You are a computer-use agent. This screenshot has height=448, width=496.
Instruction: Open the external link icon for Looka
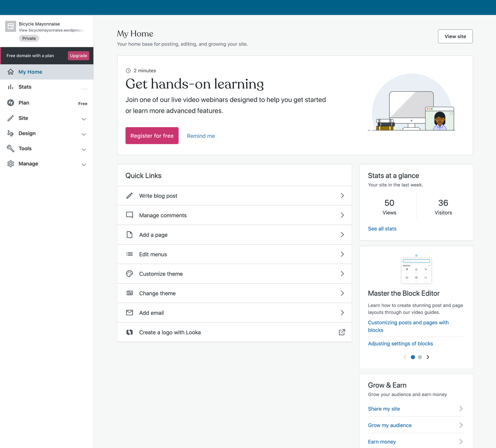(x=342, y=332)
